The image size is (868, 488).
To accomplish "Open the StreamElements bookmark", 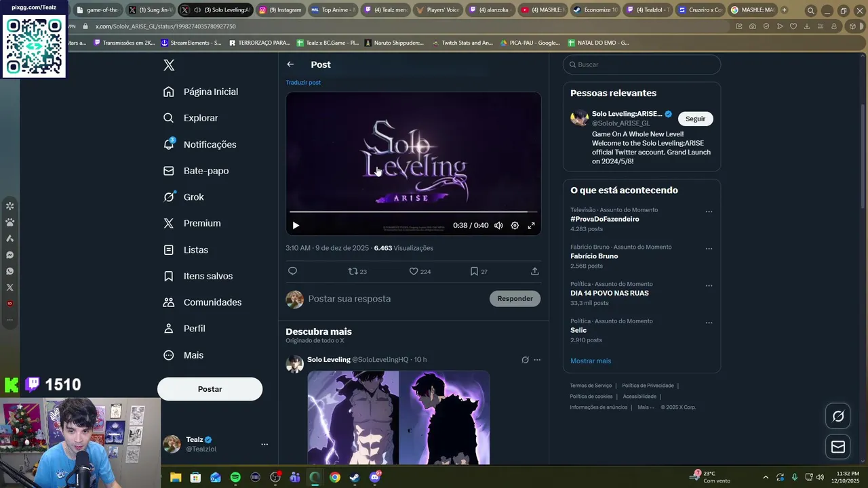I will pyautogui.click(x=191, y=43).
